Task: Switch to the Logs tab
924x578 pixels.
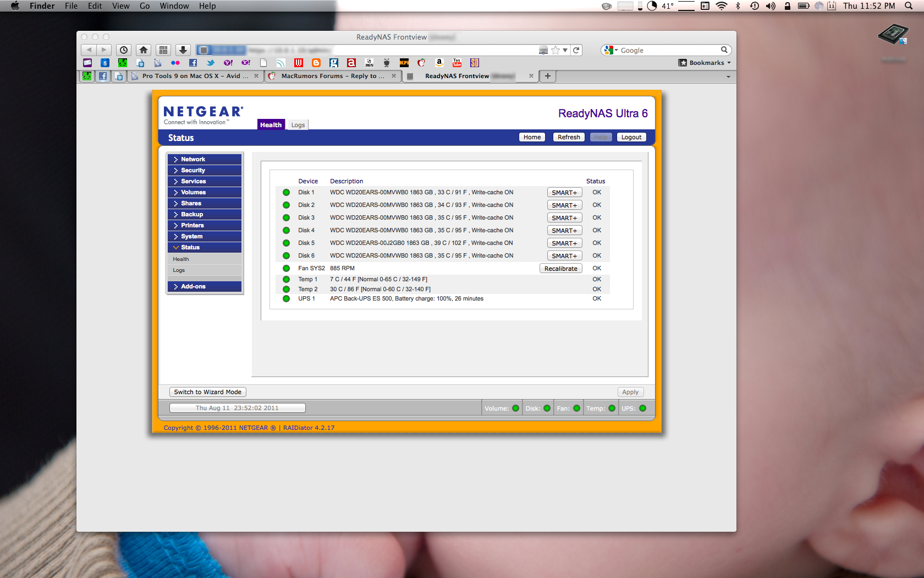Action: (x=298, y=125)
